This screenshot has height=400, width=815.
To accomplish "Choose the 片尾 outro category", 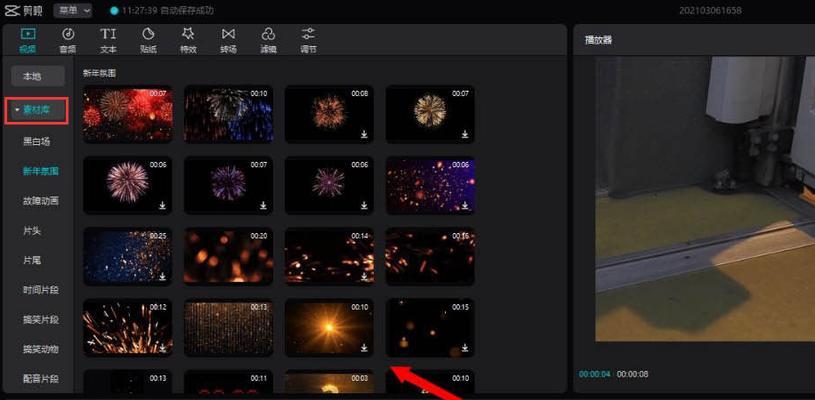I will coord(32,260).
